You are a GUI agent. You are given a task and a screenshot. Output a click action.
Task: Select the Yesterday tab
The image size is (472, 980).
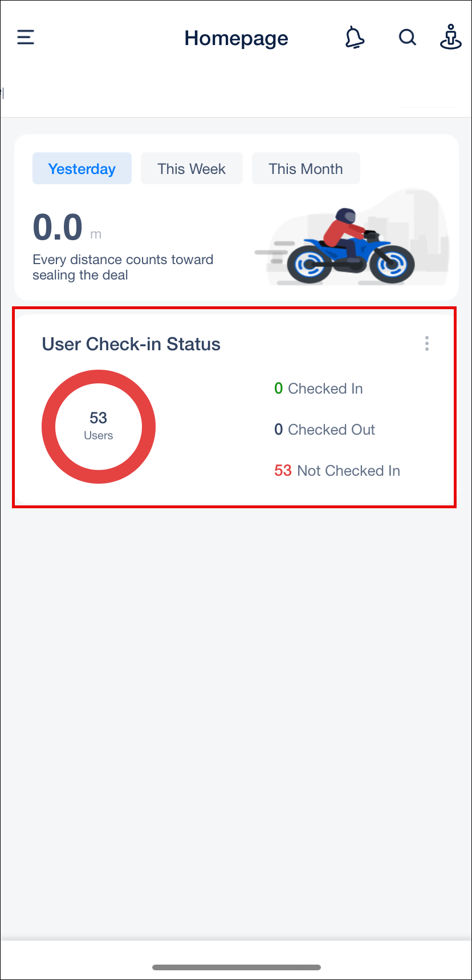(x=82, y=168)
